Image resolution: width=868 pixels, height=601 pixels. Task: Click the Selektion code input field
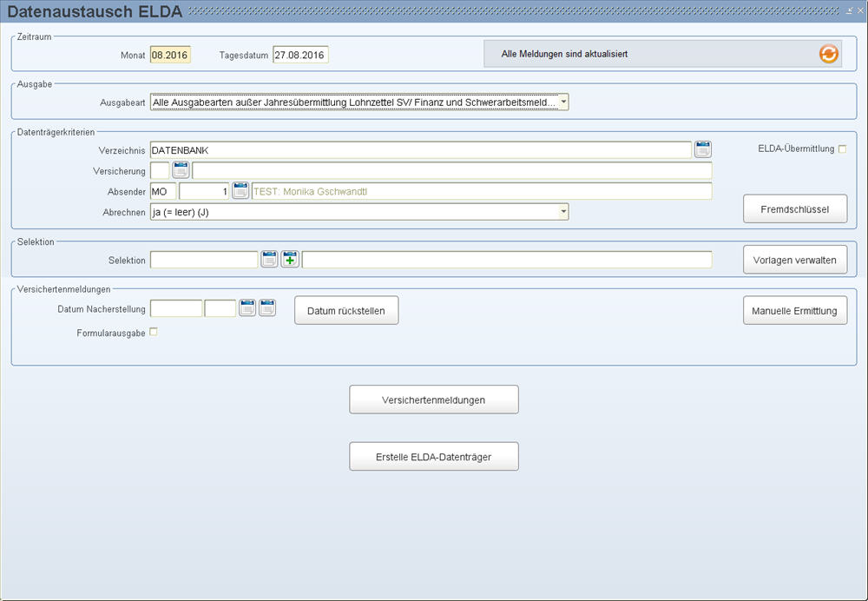click(204, 259)
